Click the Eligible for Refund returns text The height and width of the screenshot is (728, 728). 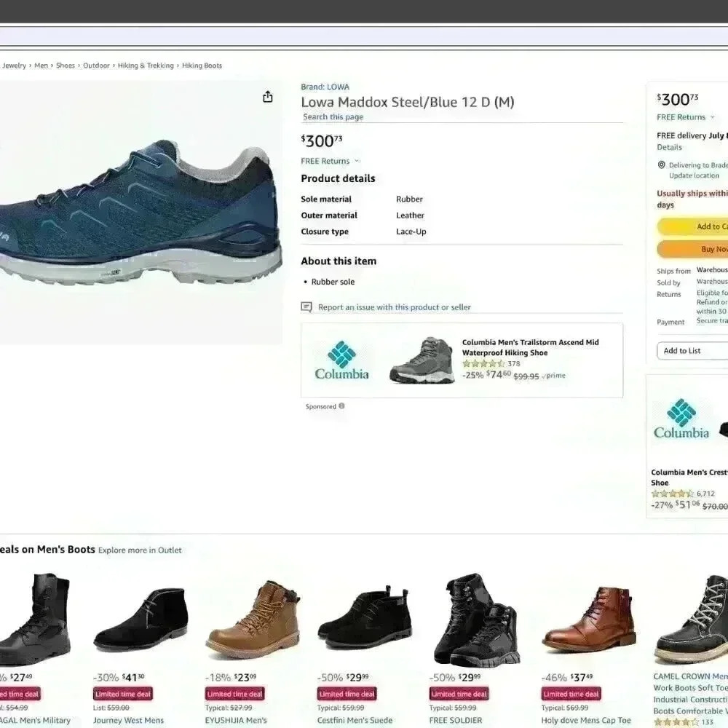(x=712, y=302)
